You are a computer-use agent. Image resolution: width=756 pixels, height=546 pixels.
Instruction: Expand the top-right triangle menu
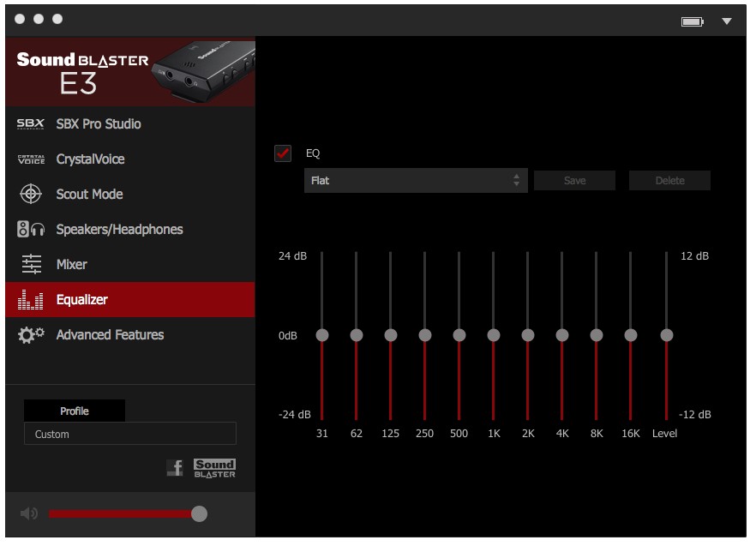pos(727,21)
